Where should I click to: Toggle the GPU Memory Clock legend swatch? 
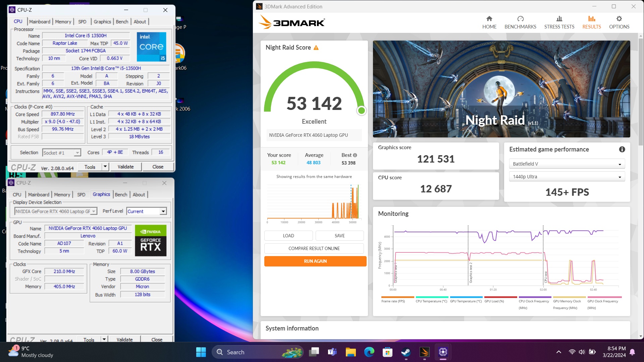click(x=570, y=297)
